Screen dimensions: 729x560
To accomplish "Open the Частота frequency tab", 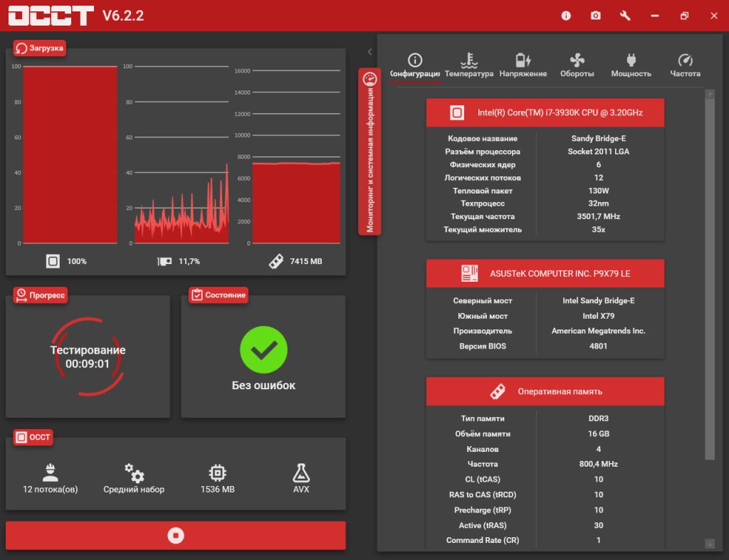I will click(x=685, y=65).
